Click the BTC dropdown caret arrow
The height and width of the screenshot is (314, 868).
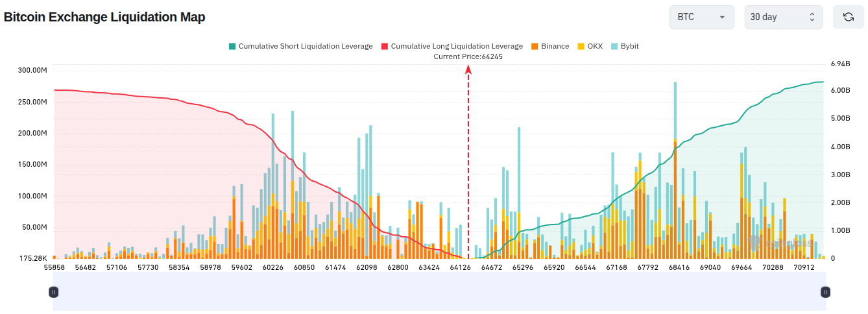[x=722, y=18]
